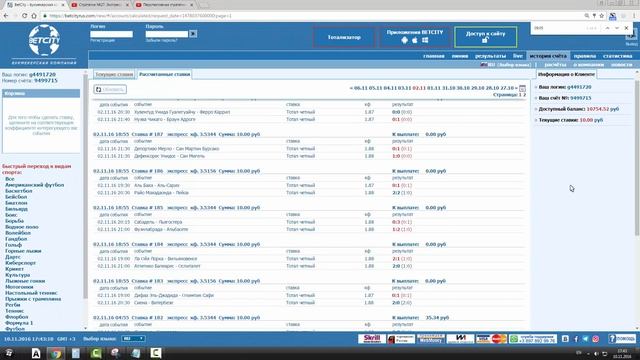Select date 03.11 in history

click(x=404, y=88)
